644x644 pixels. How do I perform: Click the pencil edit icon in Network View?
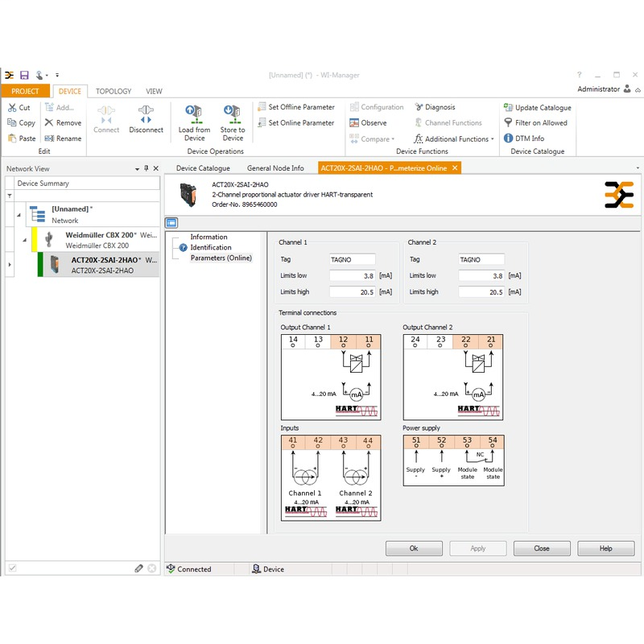[x=138, y=568]
